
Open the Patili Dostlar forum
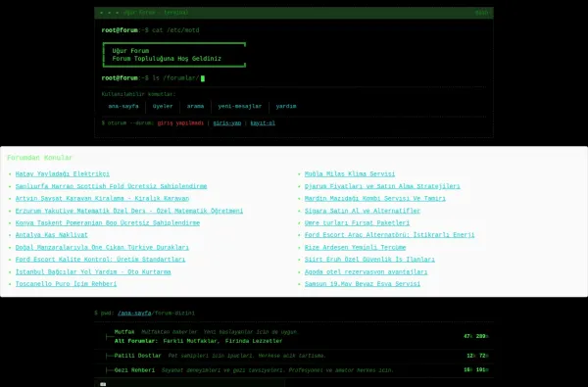[x=137, y=356]
